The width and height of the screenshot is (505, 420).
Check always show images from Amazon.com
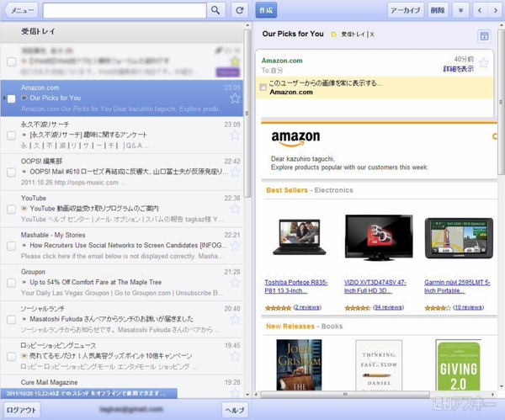click(263, 87)
